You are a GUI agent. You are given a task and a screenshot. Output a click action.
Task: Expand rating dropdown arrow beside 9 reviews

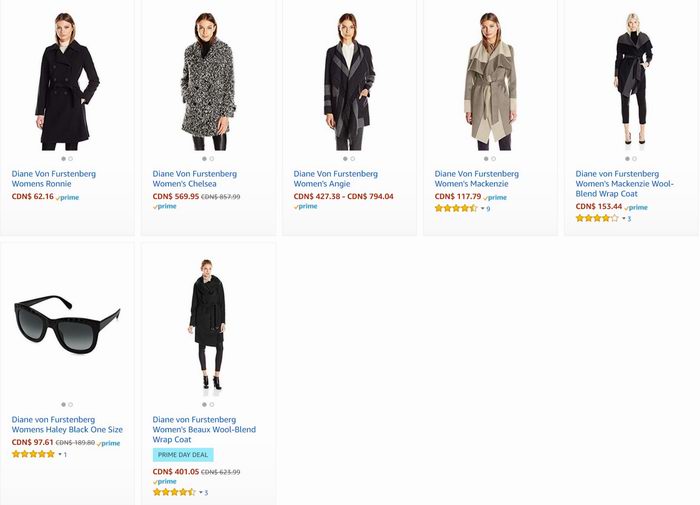coord(483,209)
